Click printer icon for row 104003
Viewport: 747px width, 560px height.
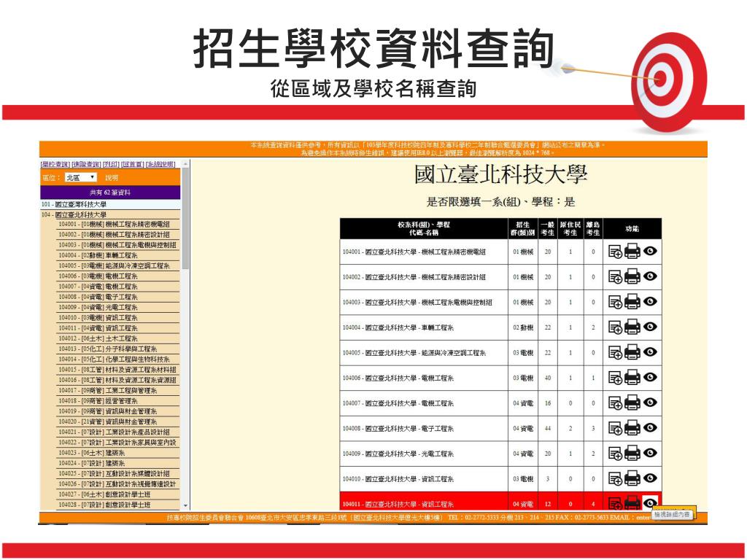632,301
